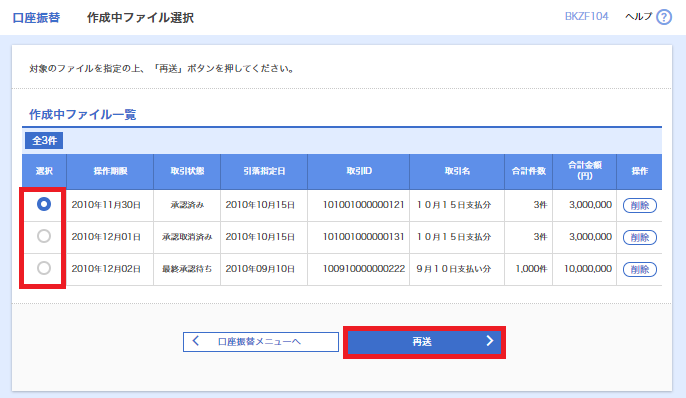Click the 口座振替 header title
686x398 pixels.
pos(36,17)
